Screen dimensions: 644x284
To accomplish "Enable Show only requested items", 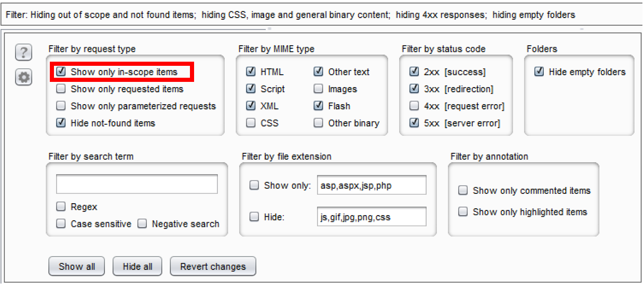I will tap(61, 89).
